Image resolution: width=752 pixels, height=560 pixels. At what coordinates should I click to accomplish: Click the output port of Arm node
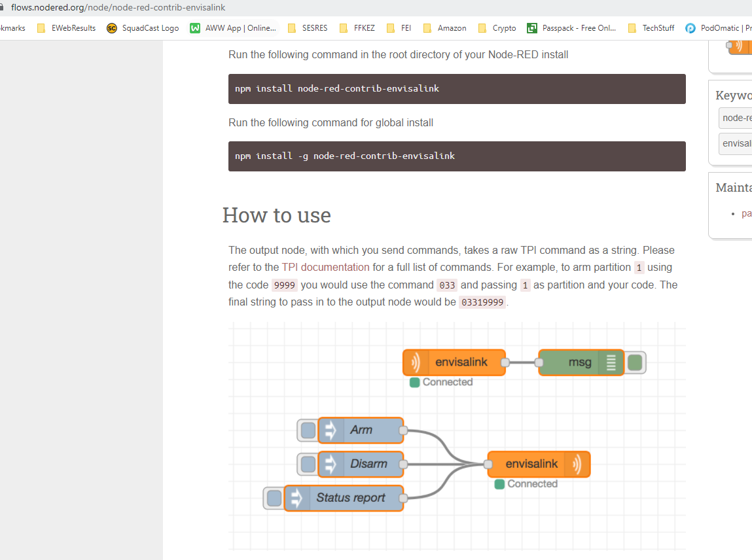[x=403, y=430]
